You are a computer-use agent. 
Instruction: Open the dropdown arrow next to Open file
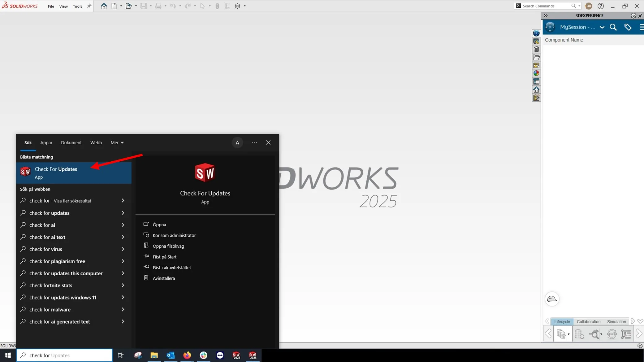tap(136, 6)
